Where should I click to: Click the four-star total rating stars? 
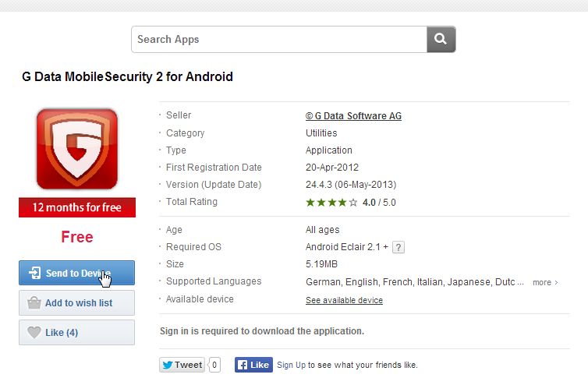pos(331,203)
